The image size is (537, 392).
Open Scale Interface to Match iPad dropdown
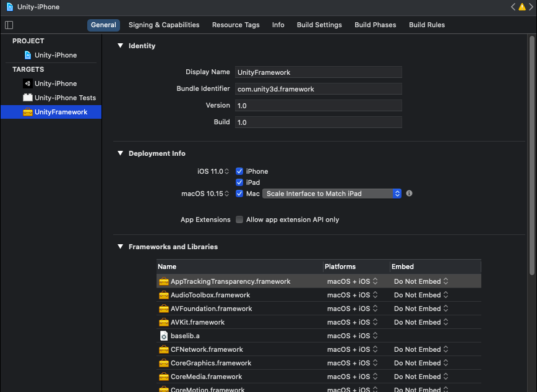click(x=332, y=194)
